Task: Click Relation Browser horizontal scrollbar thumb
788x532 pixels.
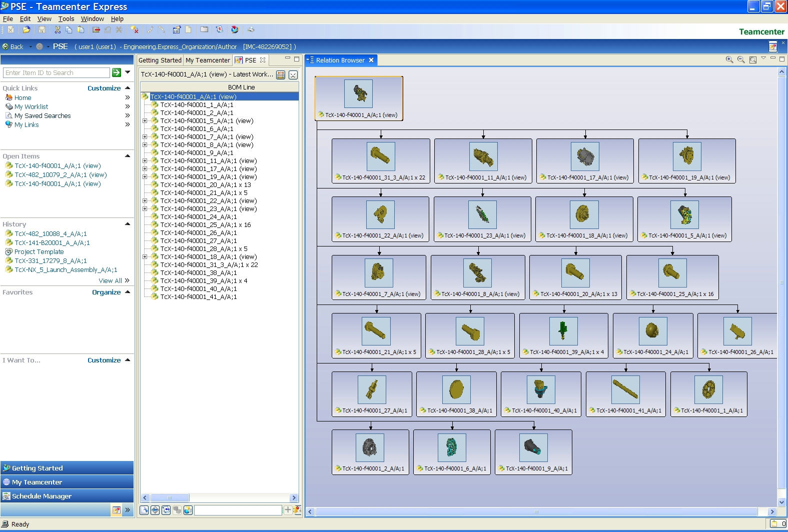Action: (x=536, y=511)
